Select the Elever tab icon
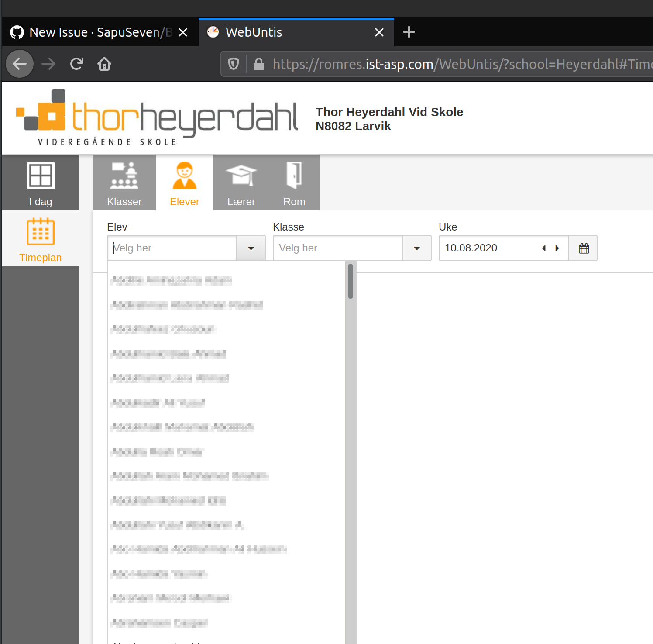Viewport: 653px width, 644px height. [185, 176]
